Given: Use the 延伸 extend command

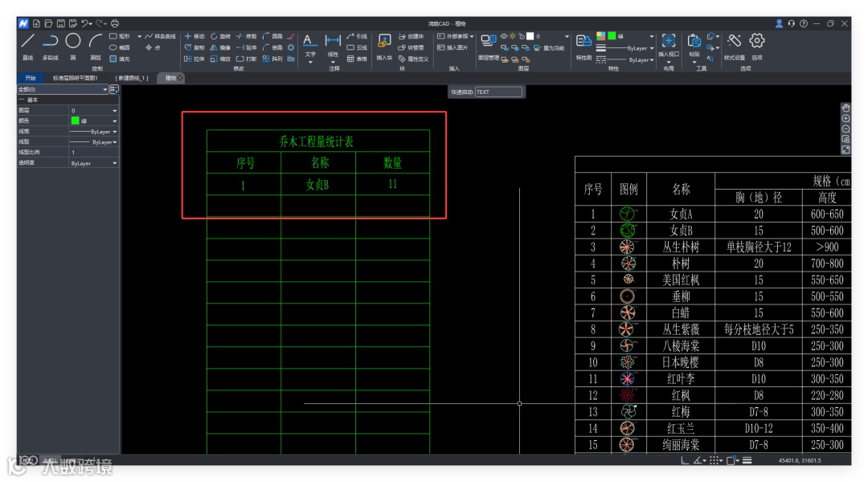Looking at the screenshot, I should [247, 47].
